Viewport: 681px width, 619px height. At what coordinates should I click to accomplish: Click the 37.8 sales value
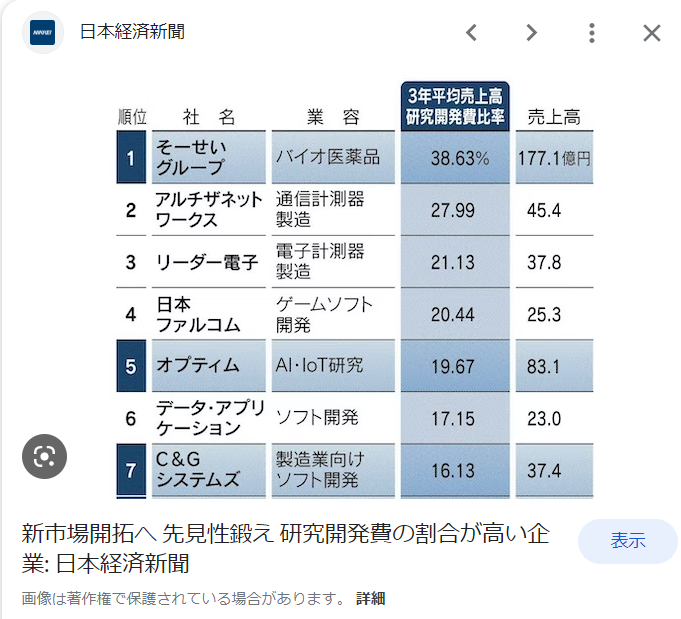point(544,262)
